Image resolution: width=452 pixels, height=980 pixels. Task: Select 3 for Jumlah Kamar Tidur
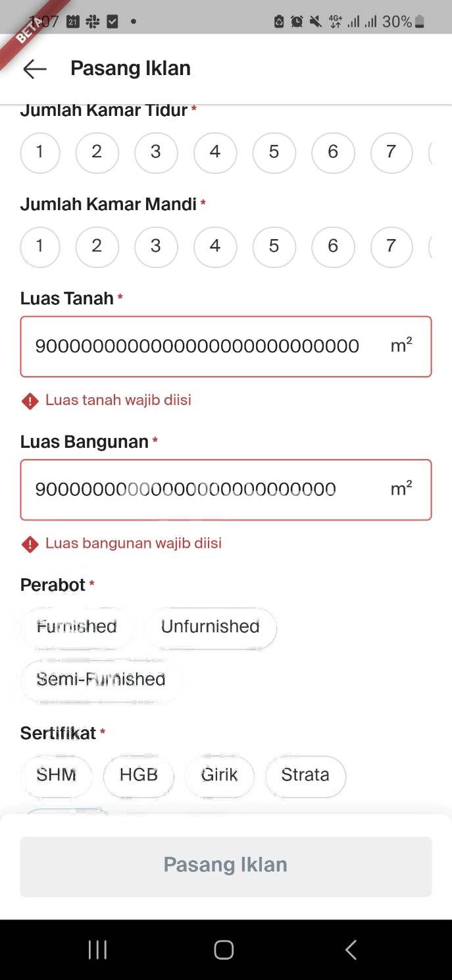156,153
